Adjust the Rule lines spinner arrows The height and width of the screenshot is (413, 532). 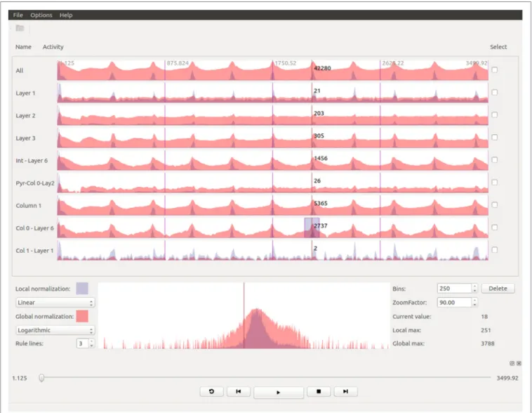(x=92, y=343)
